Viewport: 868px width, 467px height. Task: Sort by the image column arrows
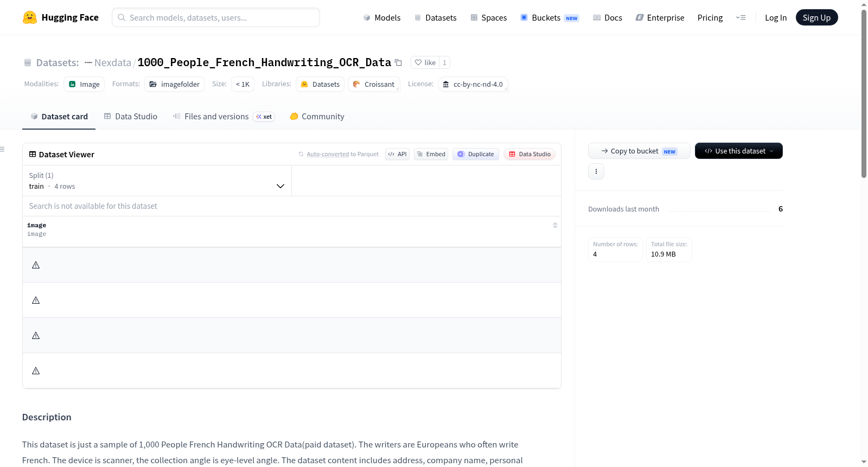[x=555, y=225]
